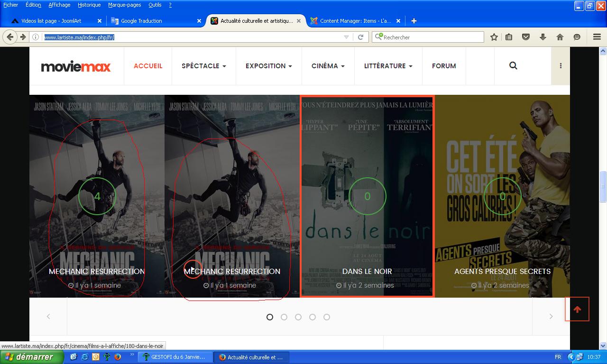Open the Fichier menu

coord(11,5)
